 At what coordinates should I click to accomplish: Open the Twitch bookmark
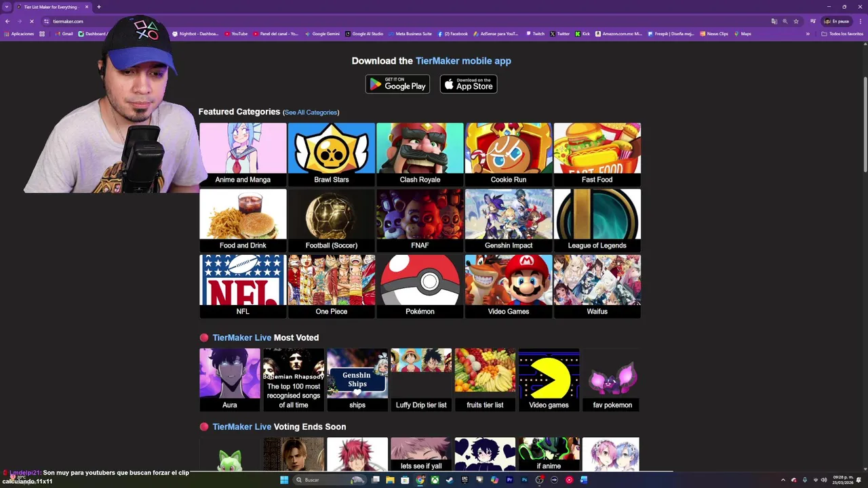point(536,34)
